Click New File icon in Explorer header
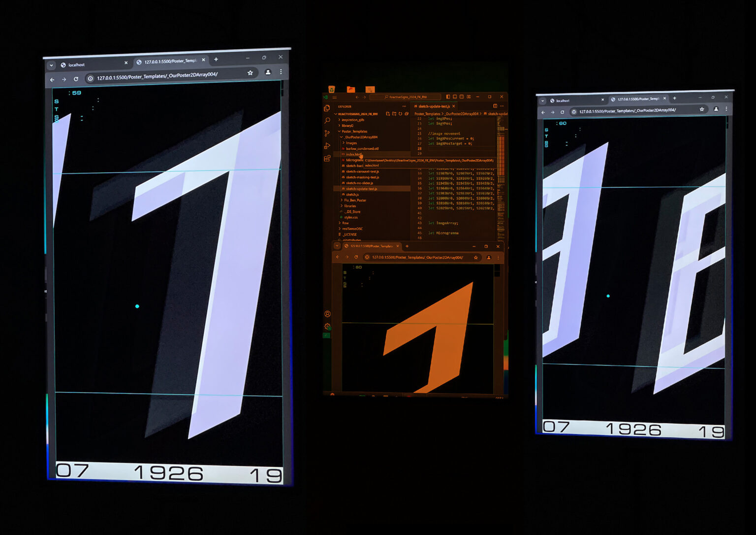Image resolution: width=756 pixels, height=535 pixels. tap(388, 114)
